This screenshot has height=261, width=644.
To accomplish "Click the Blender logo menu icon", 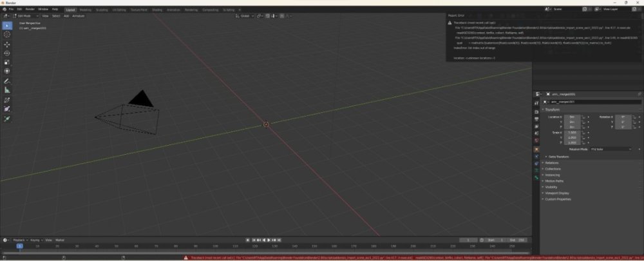I will (5, 9).
